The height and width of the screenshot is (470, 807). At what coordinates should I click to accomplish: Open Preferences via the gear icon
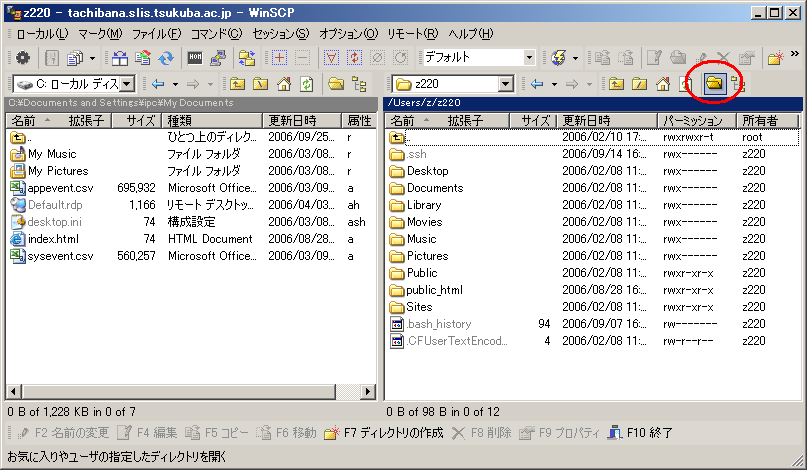(23, 58)
